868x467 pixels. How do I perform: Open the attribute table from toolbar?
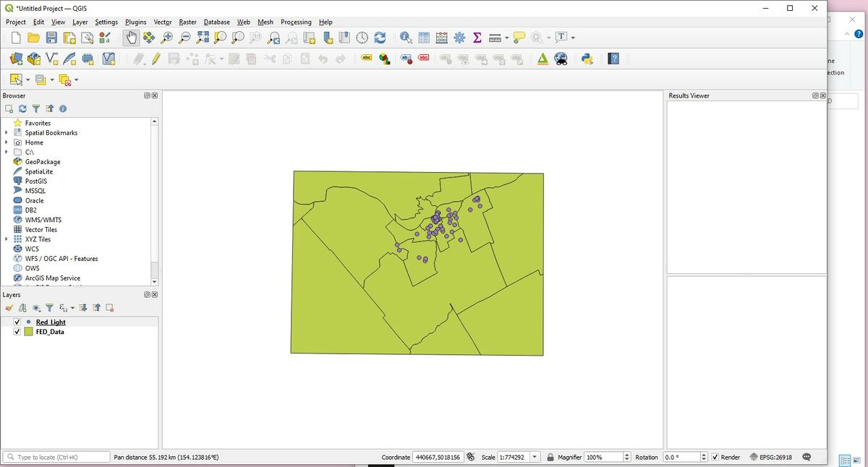pos(424,38)
